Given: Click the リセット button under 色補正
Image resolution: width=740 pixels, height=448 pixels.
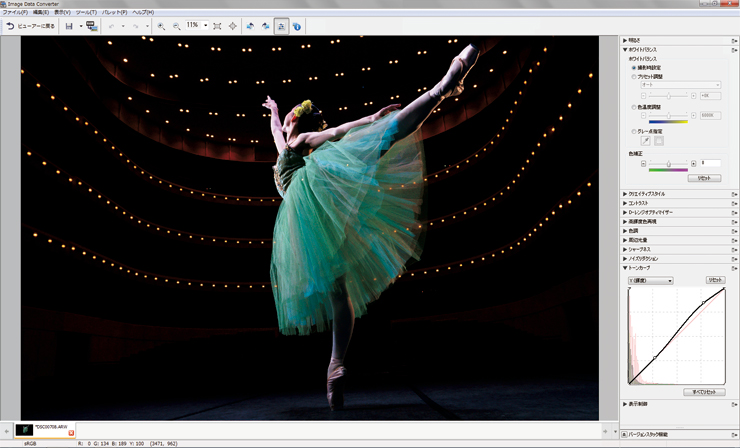Looking at the screenshot, I should pyautogui.click(x=705, y=178).
